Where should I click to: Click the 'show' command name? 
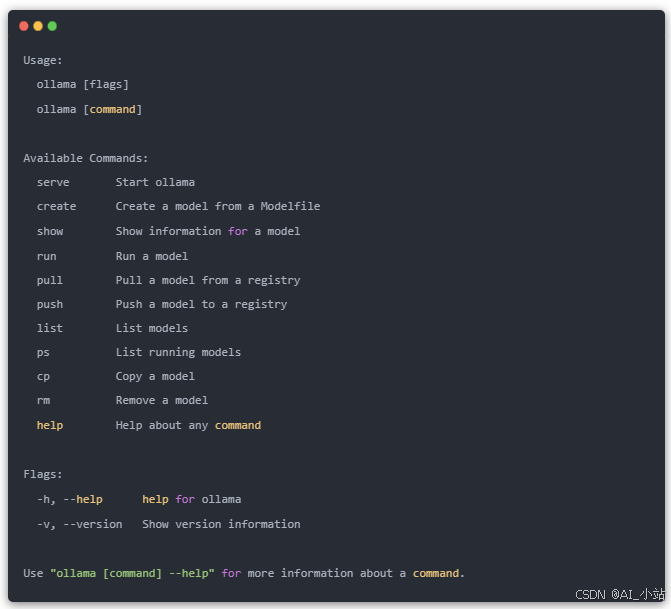50,232
